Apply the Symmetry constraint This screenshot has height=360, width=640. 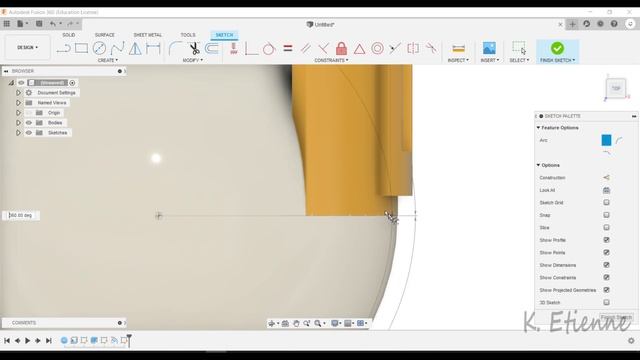pyautogui.click(x=413, y=49)
